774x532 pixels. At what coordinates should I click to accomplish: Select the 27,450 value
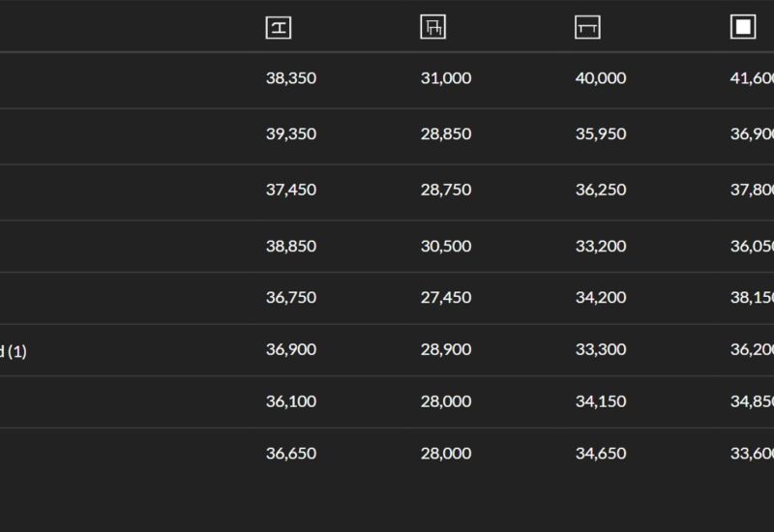pos(446,298)
